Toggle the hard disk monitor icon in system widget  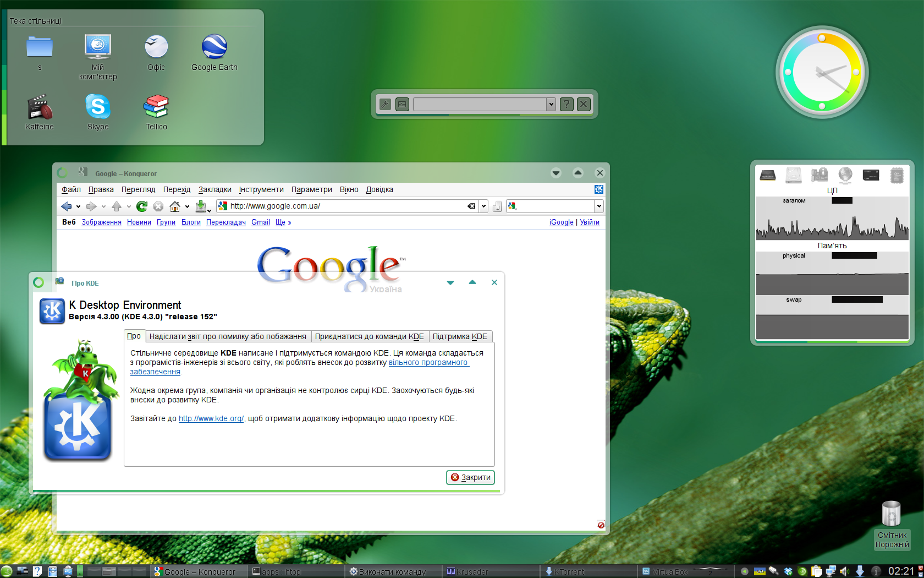click(x=794, y=176)
